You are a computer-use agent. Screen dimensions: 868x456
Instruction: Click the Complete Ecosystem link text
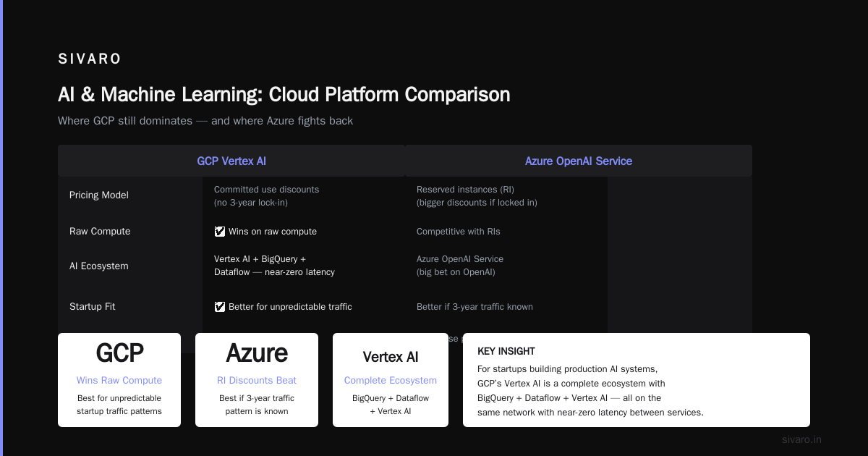(x=391, y=380)
